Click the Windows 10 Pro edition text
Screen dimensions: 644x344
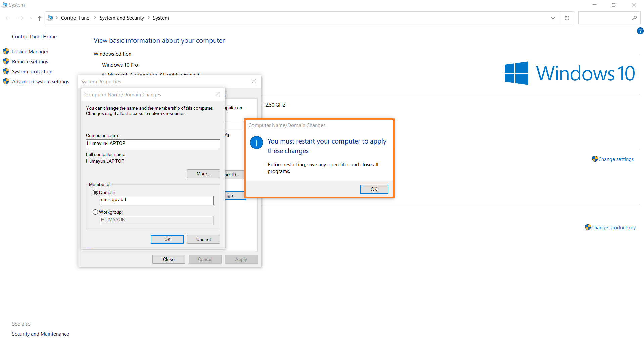(120, 65)
